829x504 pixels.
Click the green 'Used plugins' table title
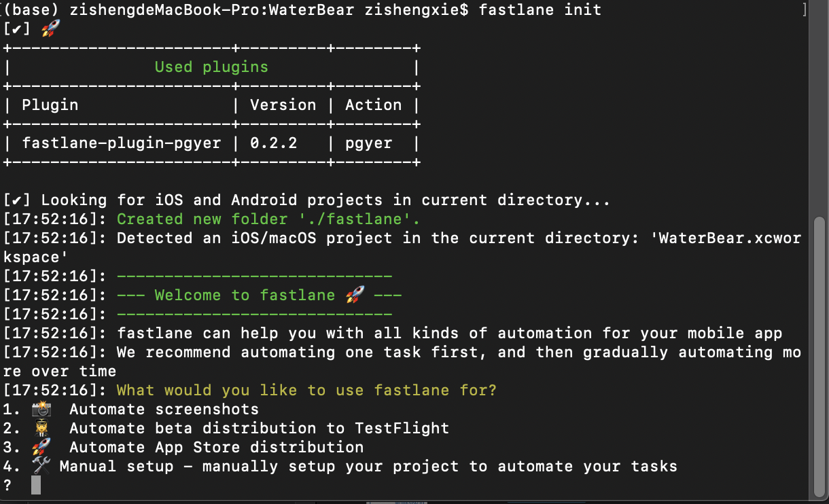pyautogui.click(x=211, y=67)
